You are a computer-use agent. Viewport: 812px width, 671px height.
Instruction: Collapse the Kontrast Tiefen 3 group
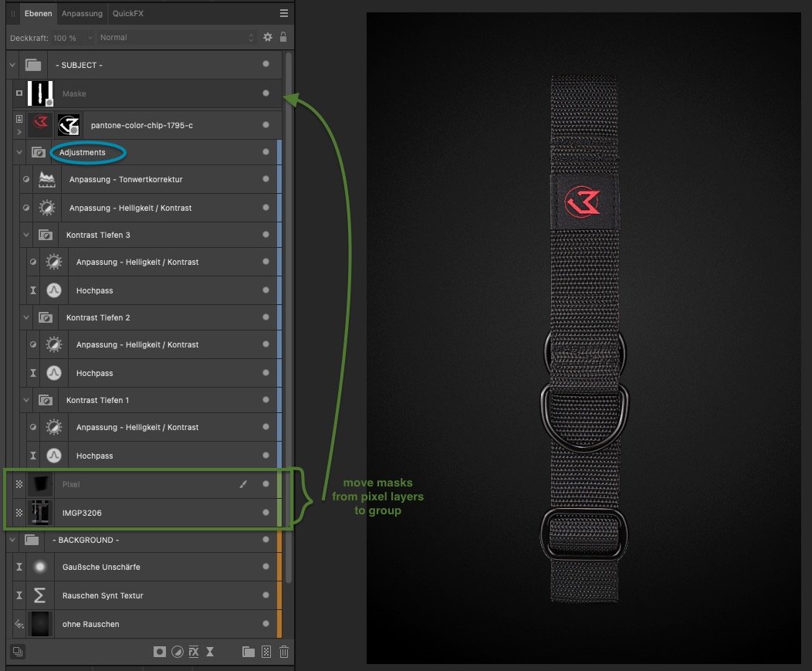coord(26,235)
